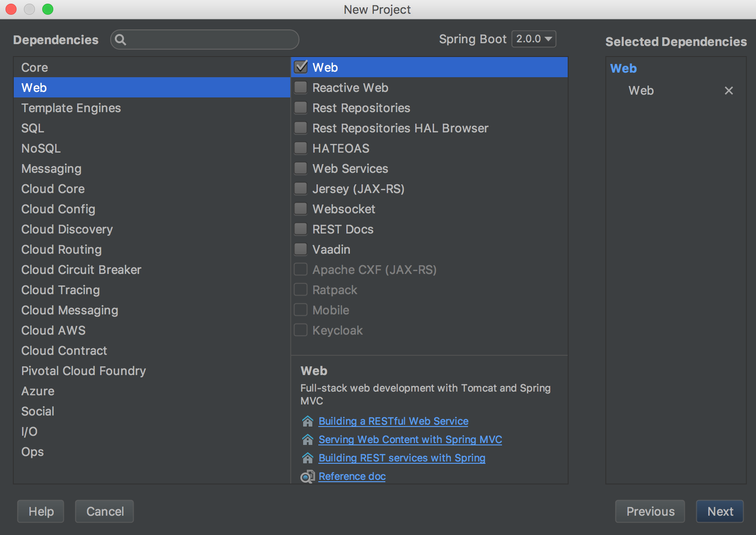This screenshot has height=535, width=756.
Task: Remove Web from selected dependencies
Action: coord(728,91)
